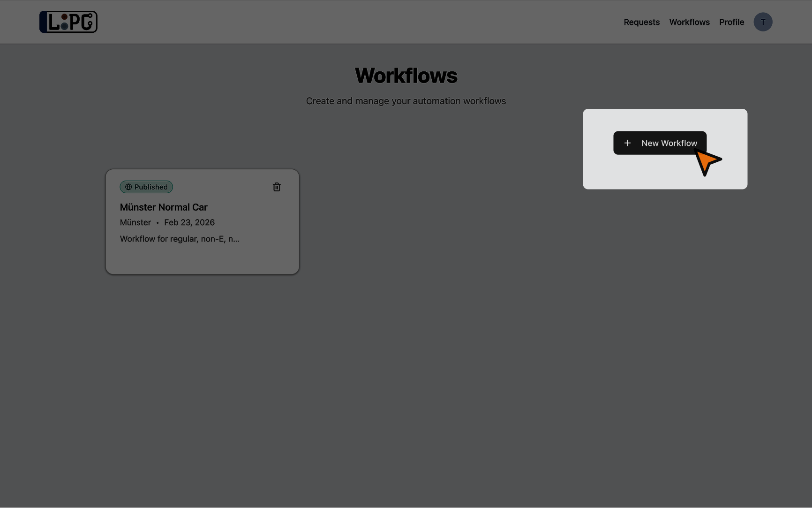Image resolution: width=812 pixels, height=508 pixels.
Task: Click the Workflows page heading
Action: click(x=406, y=76)
